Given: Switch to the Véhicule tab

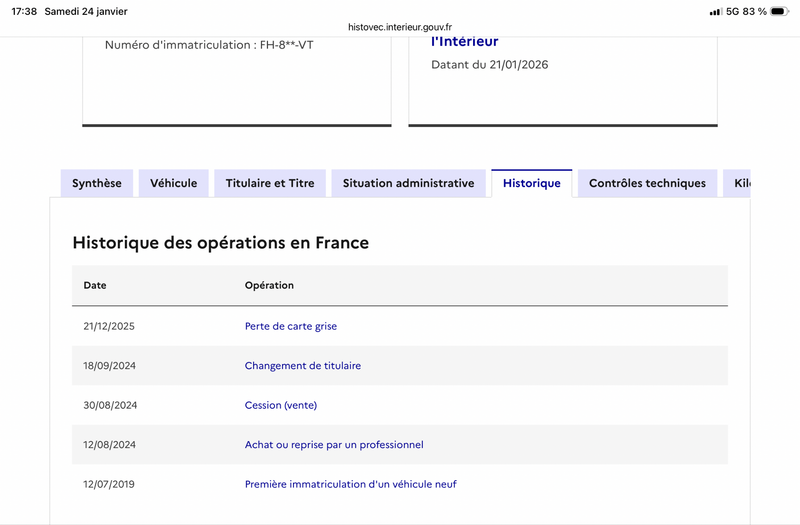Looking at the screenshot, I should pos(174,183).
